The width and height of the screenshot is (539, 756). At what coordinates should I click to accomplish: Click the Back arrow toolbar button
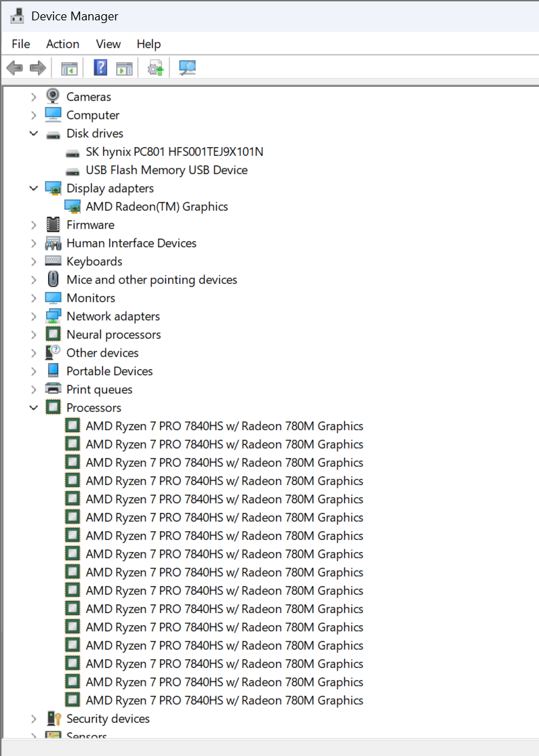click(15, 68)
